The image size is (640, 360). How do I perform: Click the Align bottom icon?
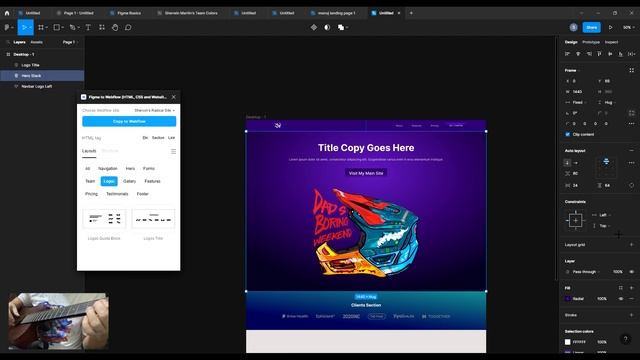pyautogui.click(x=620, y=54)
